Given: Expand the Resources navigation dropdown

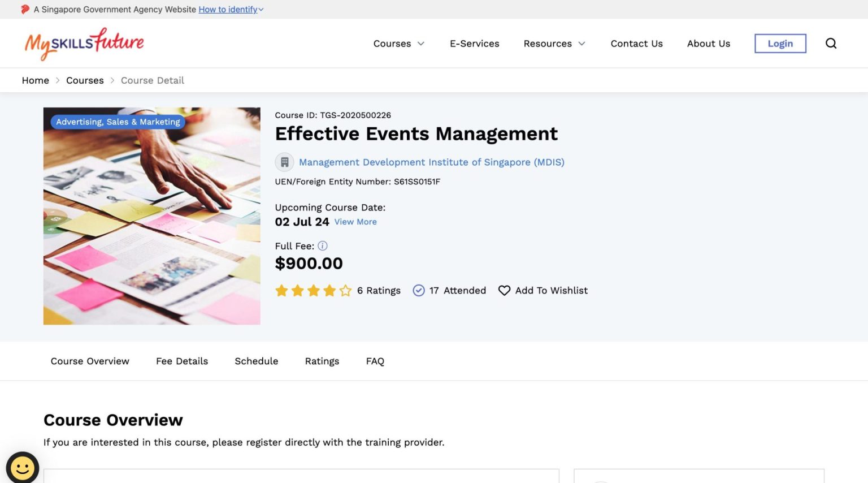Looking at the screenshot, I should [554, 44].
